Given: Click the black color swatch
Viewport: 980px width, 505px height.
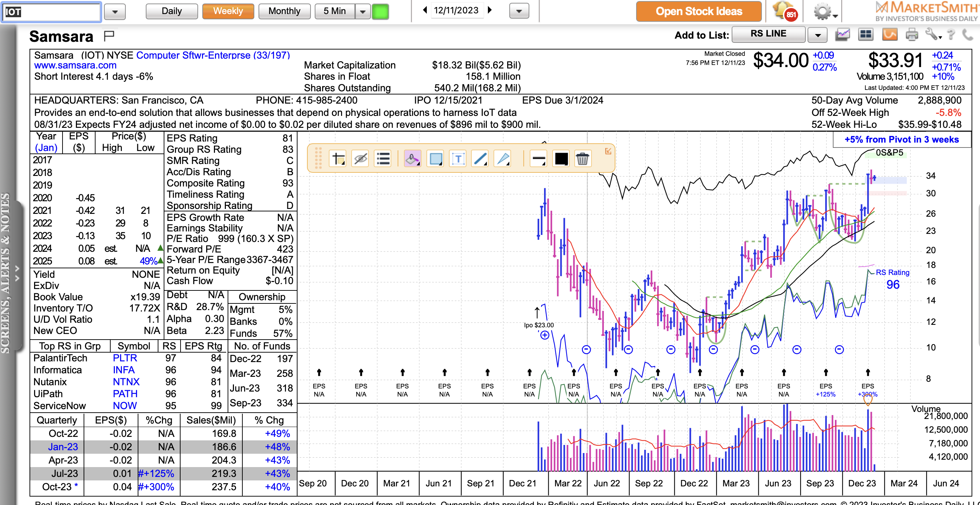Looking at the screenshot, I should (x=561, y=159).
